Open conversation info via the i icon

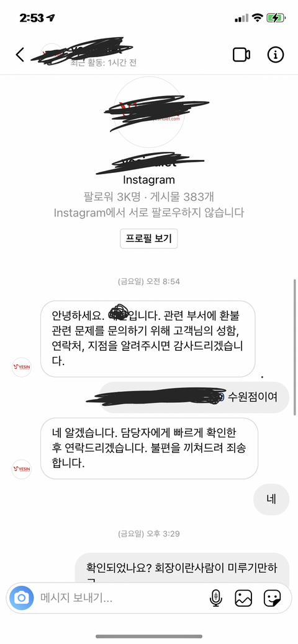pyautogui.click(x=276, y=54)
